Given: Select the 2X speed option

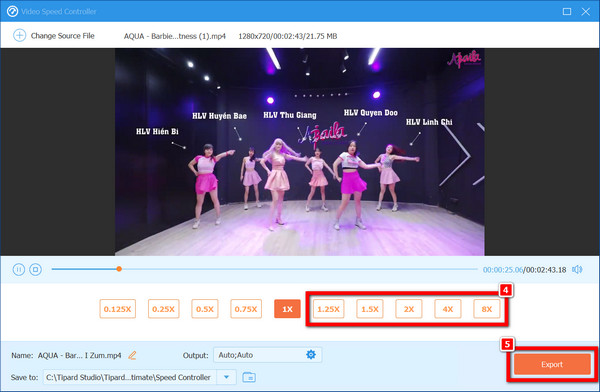Looking at the screenshot, I should pyautogui.click(x=409, y=309).
